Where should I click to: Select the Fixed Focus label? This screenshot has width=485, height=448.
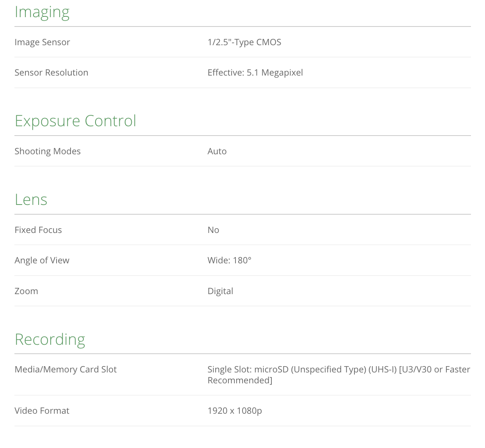pyautogui.click(x=38, y=230)
